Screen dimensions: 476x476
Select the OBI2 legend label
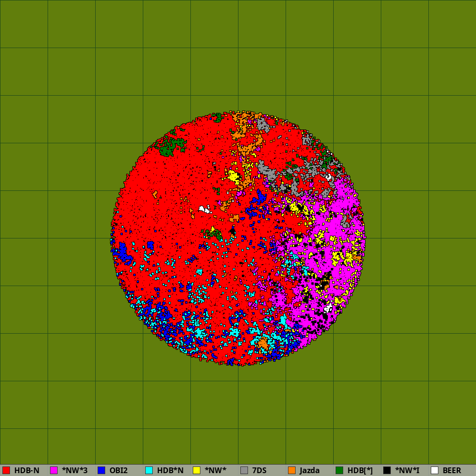click(119, 471)
